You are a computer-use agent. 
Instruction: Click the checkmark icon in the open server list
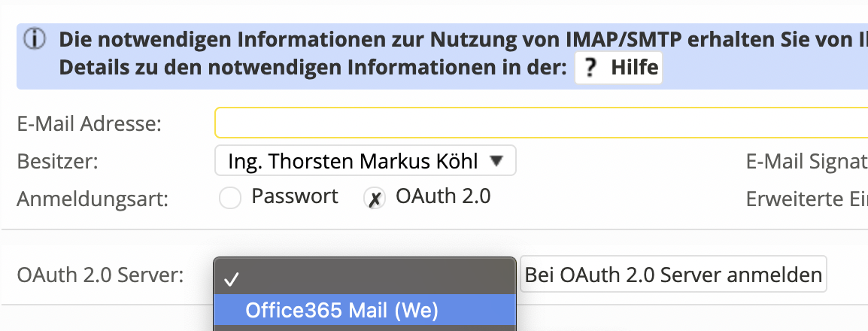tap(231, 279)
